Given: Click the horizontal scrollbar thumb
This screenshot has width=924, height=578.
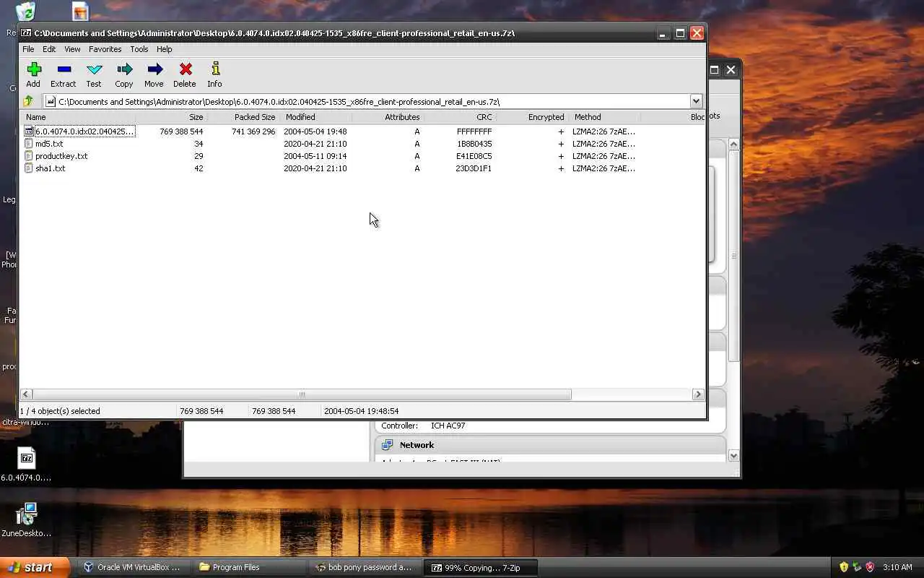Looking at the screenshot, I should (302, 394).
